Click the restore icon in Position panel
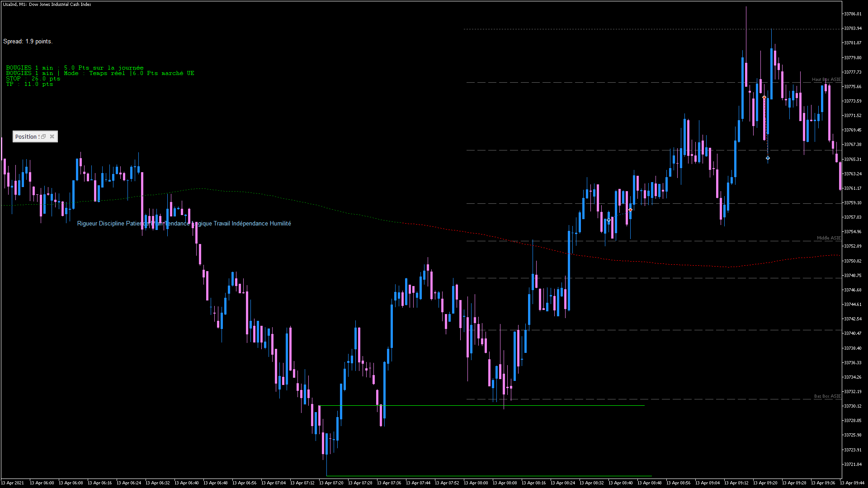This screenshot has height=488, width=868. tap(43, 136)
